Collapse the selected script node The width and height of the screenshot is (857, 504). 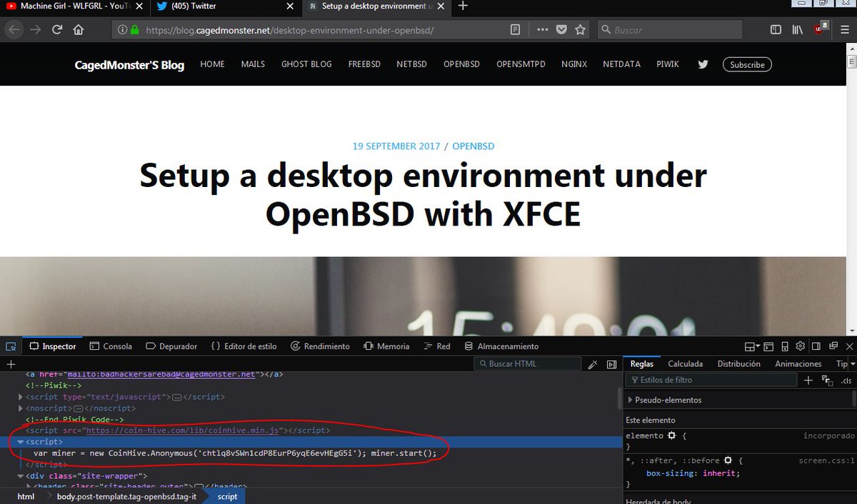[x=21, y=442]
